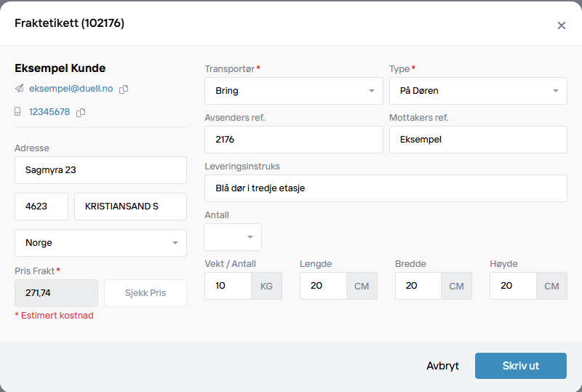Click the 12345678 phone number link
The height and width of the screenshot is (392, 582).
[x=49, y=112]
